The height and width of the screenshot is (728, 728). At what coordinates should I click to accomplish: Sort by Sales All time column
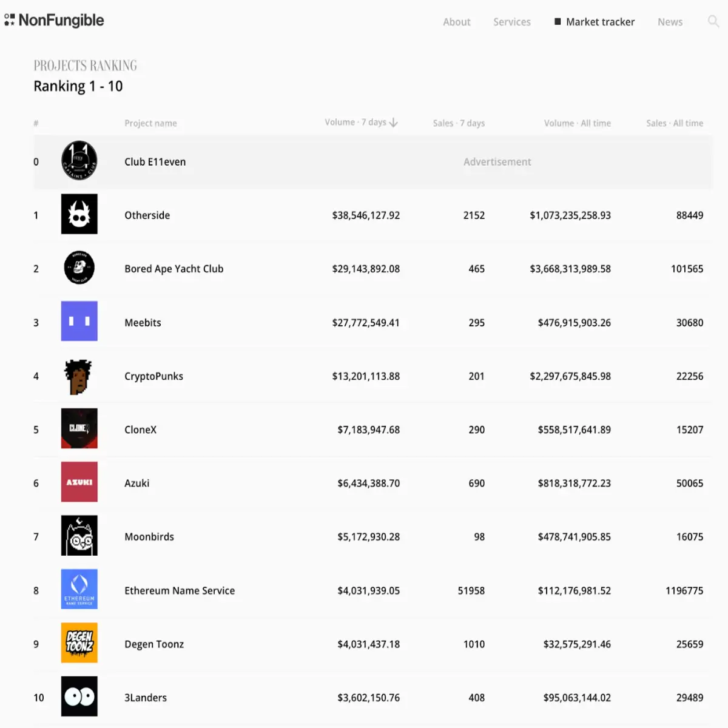click(675, 123)
